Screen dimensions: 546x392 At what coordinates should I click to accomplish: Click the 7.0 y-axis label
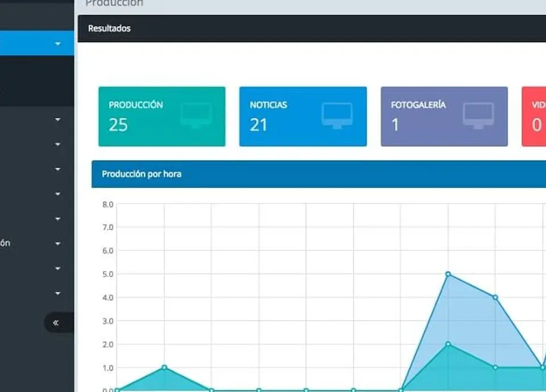pos(107,227)
